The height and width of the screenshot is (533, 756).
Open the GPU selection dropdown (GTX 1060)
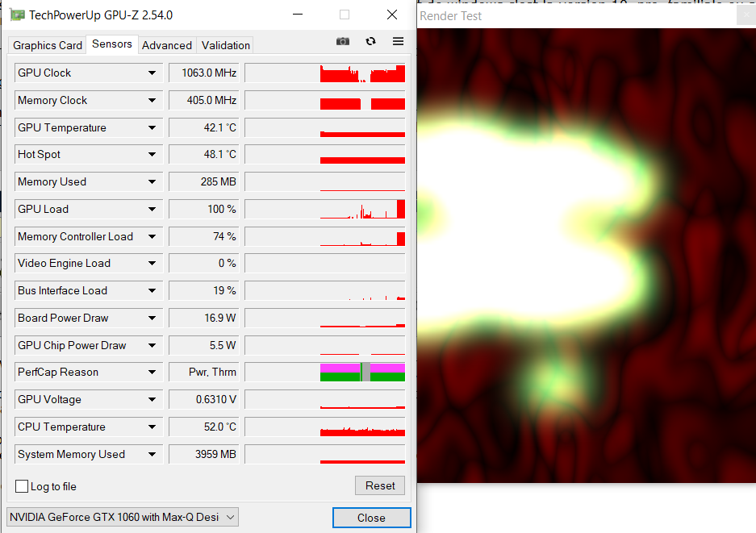click(123, 517)
